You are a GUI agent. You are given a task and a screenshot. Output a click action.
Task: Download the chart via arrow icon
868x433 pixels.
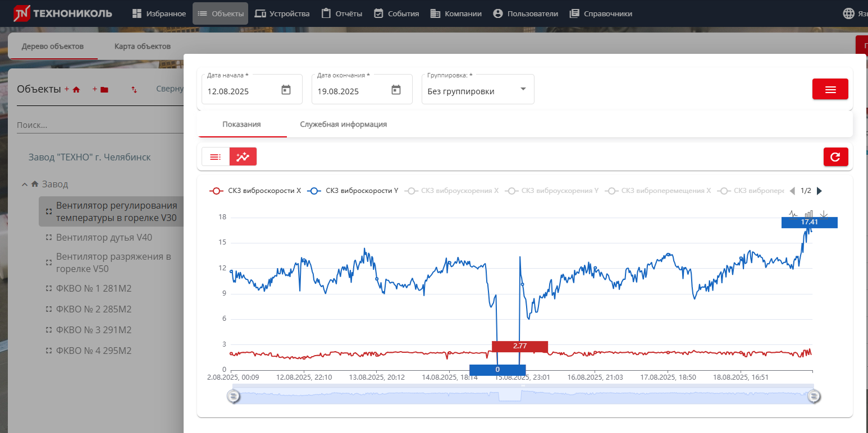click(x=824, y=214)
